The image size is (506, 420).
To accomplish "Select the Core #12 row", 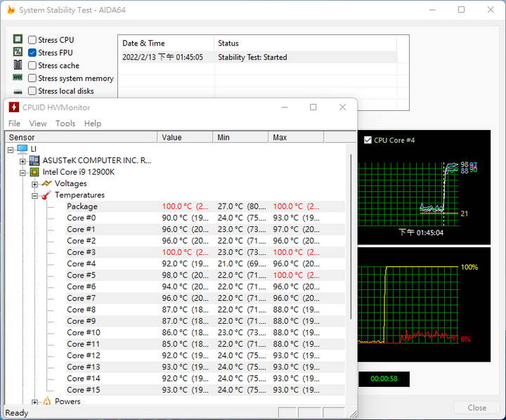I will point(205,355).
